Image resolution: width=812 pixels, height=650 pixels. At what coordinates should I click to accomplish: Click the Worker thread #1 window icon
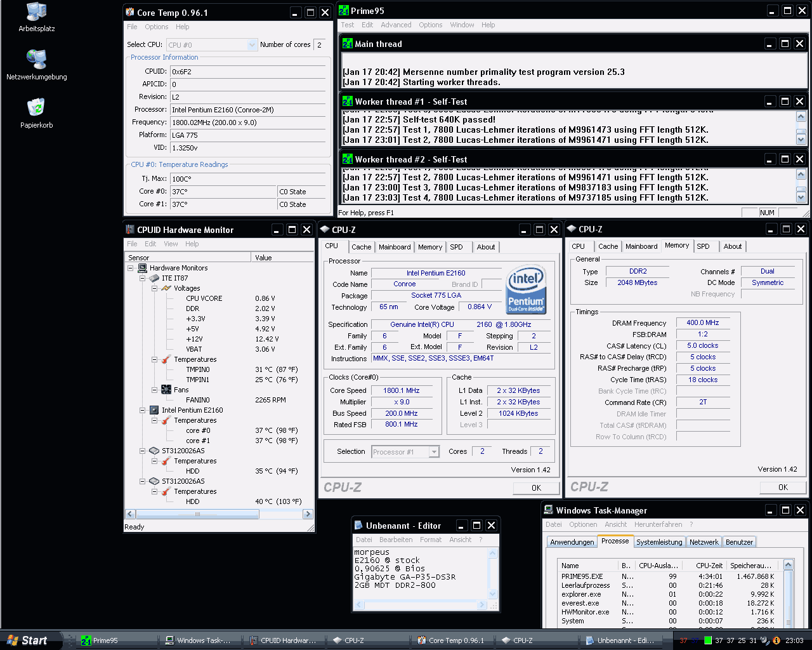point(348,101)
